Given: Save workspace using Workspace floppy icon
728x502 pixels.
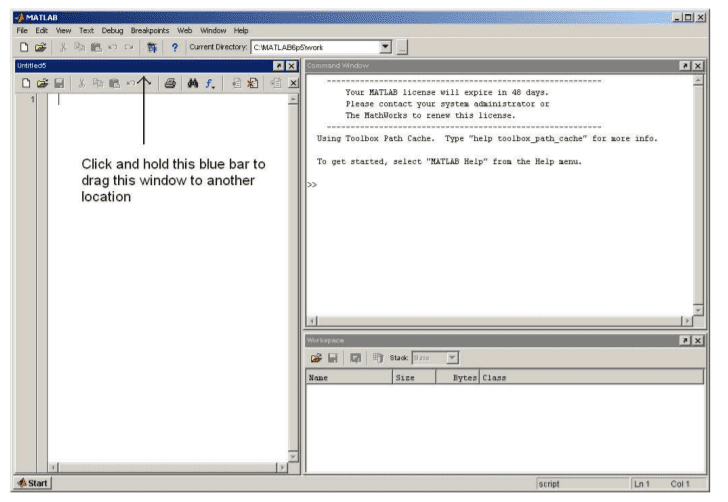Looking at the screenshot, I should [333, 358].
